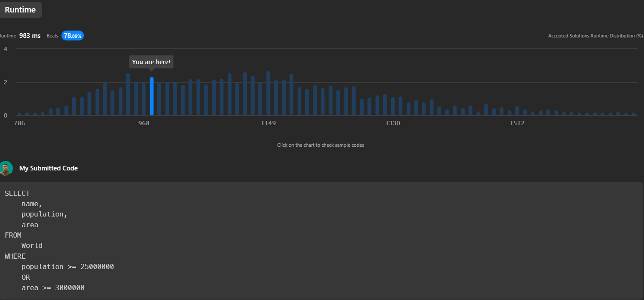Click the SELECT keyword in submitted code
The width and height of the screenshot is (644, 300).
17,193
